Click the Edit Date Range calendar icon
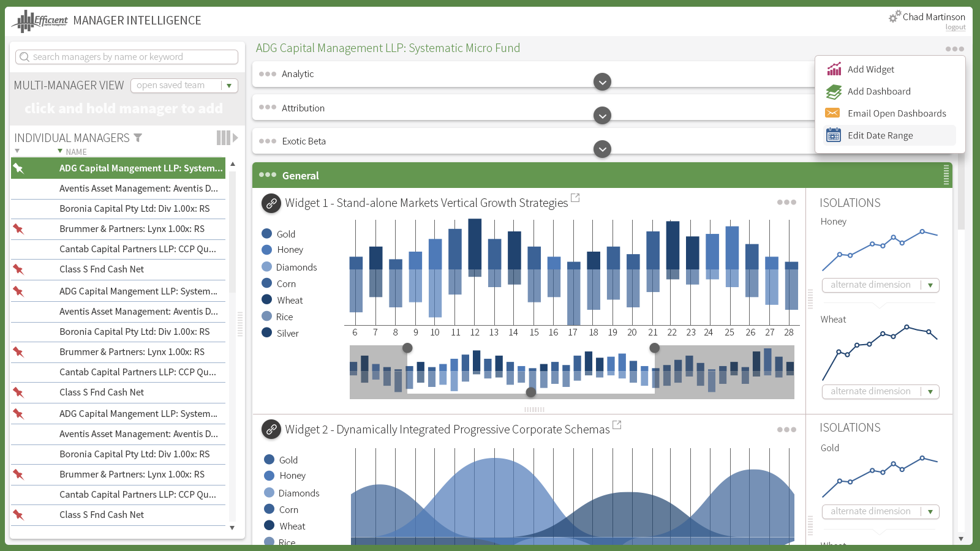Viewport: 980px width, 551px height. [x=834, y=135]
